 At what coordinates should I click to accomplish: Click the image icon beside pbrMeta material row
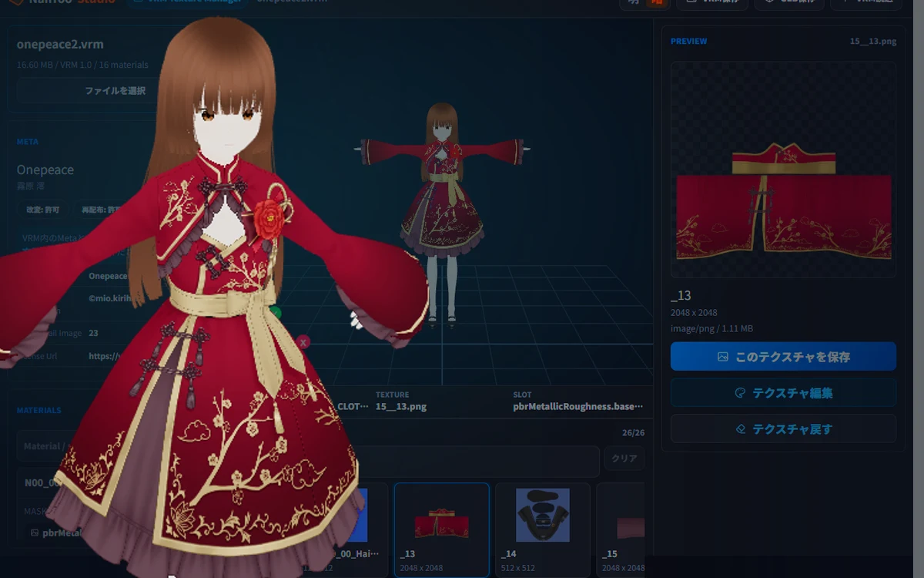pos(35,533)
